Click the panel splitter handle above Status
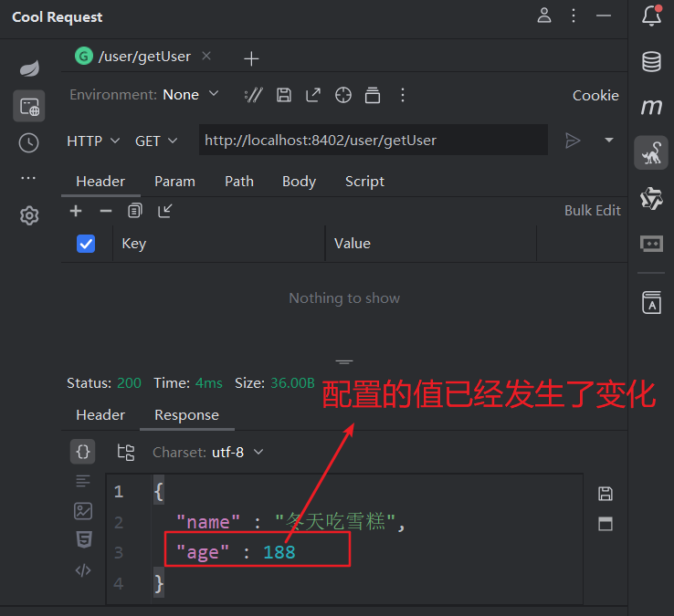 (344, 362)
